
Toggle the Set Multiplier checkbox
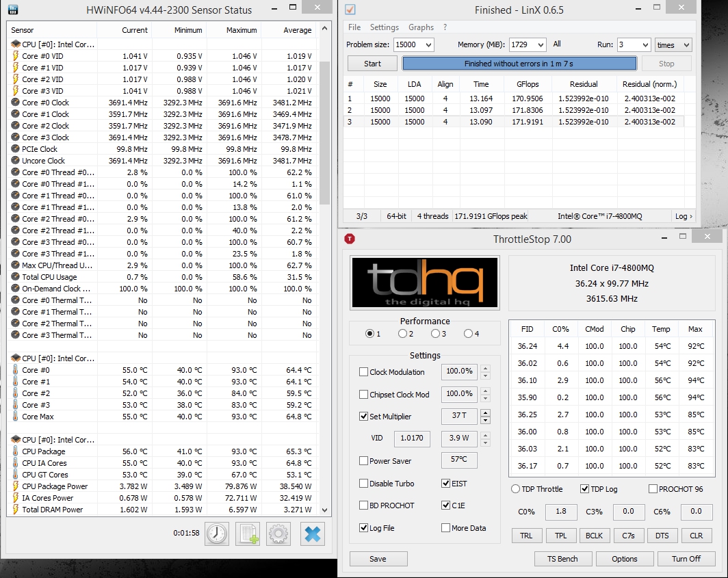[363, 417]
